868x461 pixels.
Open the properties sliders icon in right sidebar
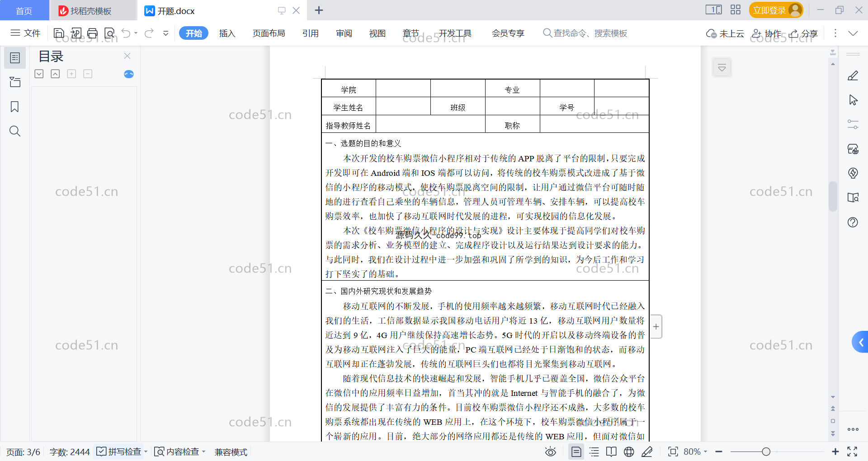(853, 124)
